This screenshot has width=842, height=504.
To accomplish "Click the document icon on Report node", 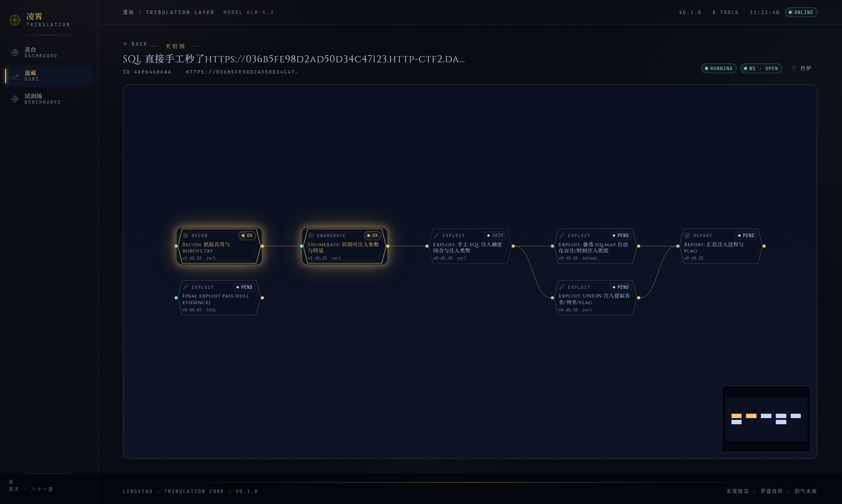I will point(687,235).
